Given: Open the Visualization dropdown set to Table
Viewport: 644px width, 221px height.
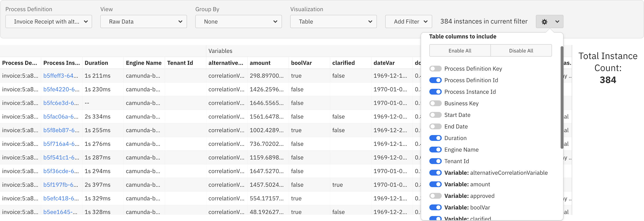Looking at the screenshot, I should tap(333, 22).
